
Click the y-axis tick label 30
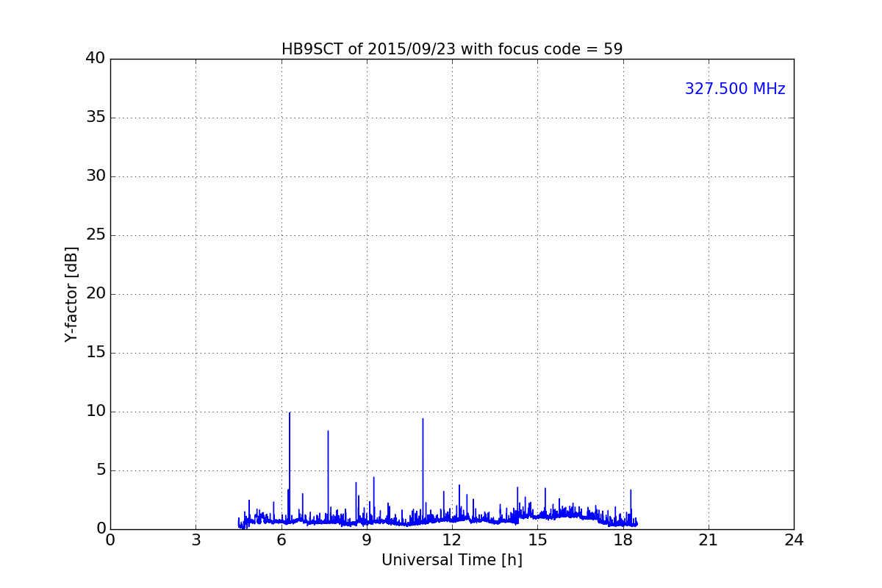pos(96,176)
